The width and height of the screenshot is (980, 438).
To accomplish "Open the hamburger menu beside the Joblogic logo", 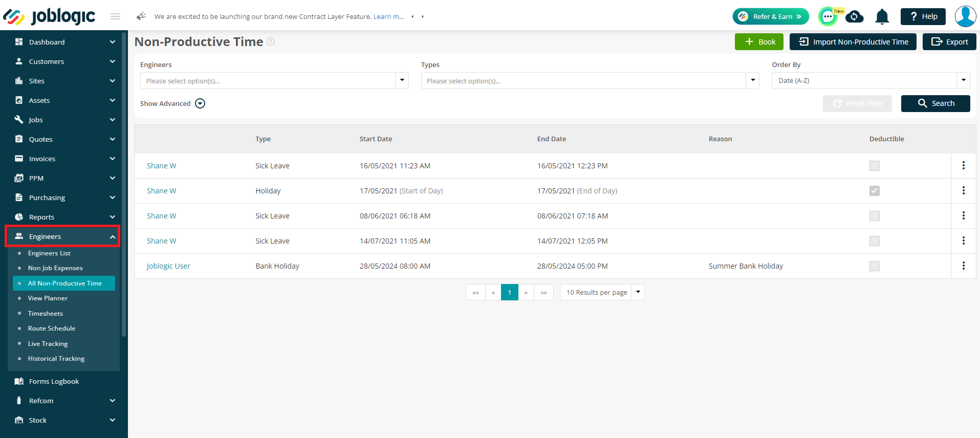I will [115, 16].
